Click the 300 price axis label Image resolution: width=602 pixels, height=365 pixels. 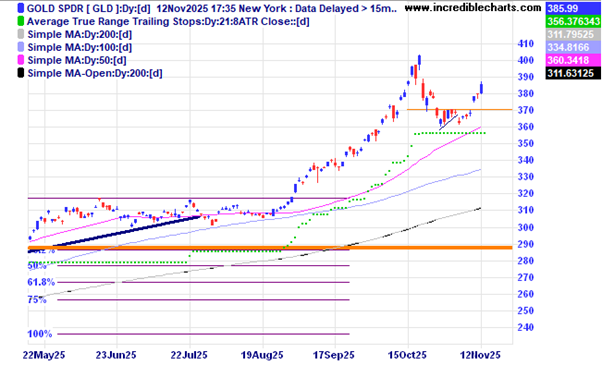click(x=526, y=227)
